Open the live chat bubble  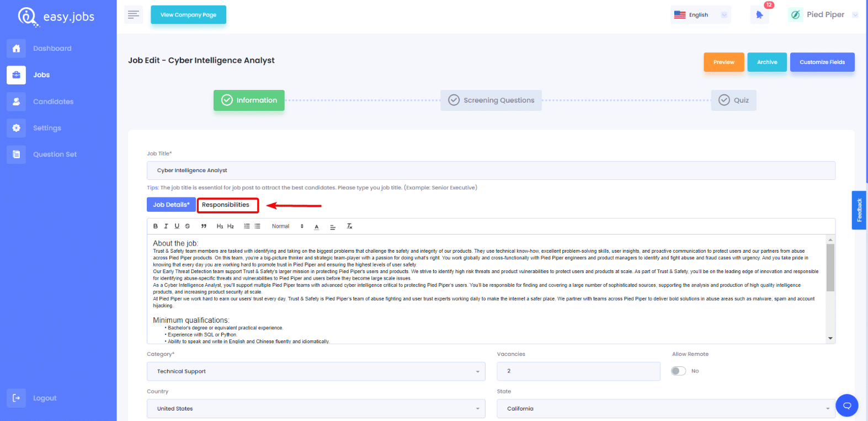coord(847,406)
